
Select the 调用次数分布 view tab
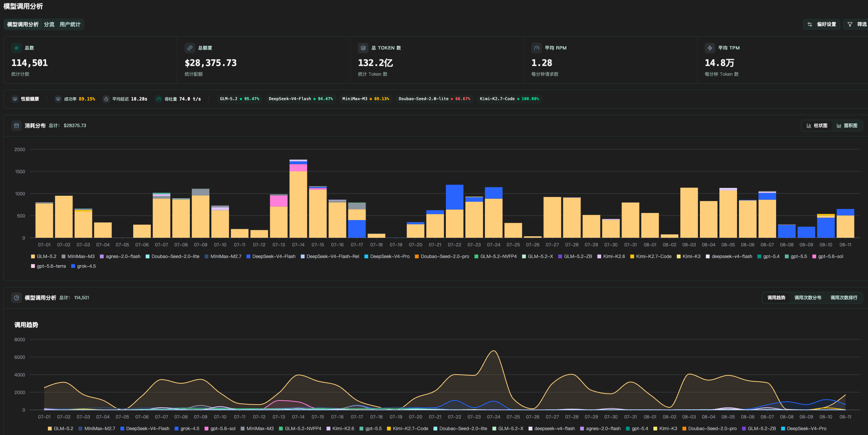pyautogui.click(x=808, y=298)
